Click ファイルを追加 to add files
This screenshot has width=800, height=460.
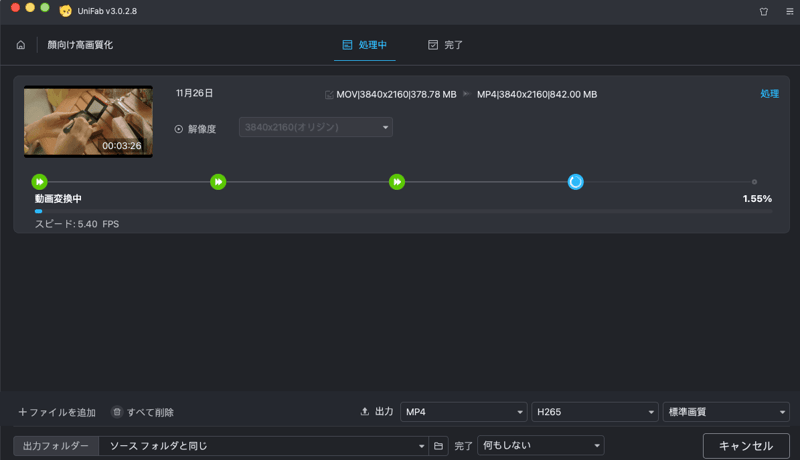click(x=57, y=412)
